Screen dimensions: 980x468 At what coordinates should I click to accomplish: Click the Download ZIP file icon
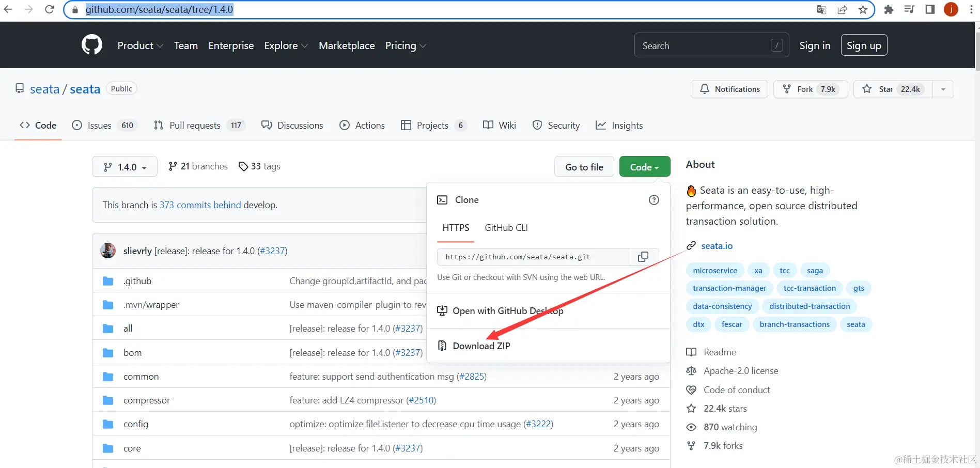442,346
